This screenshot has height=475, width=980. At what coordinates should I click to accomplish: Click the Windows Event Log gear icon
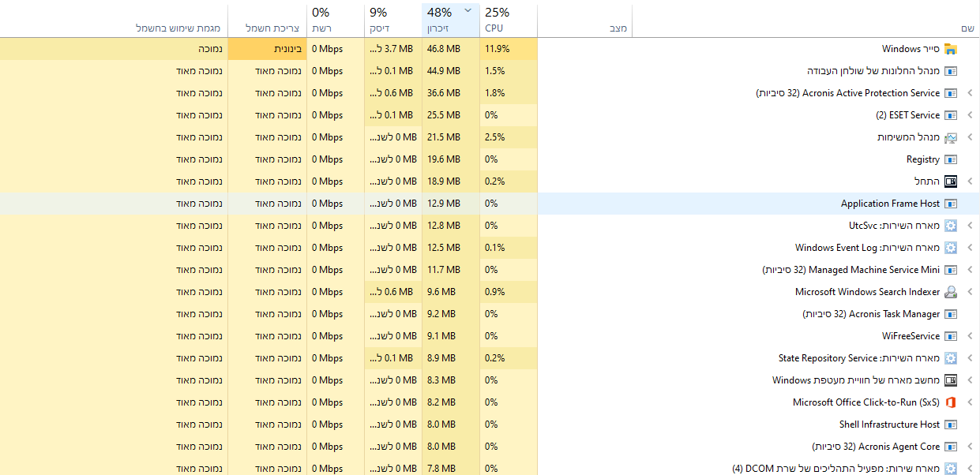point(951,248)
